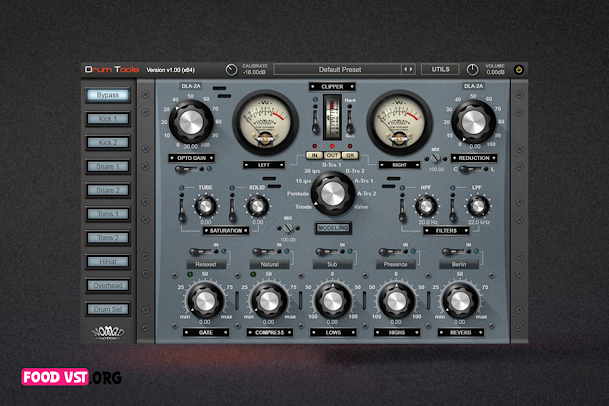Toggle the IN switch above Presence
This screenshot has width=609, height=406.
(x=391, y=252)
